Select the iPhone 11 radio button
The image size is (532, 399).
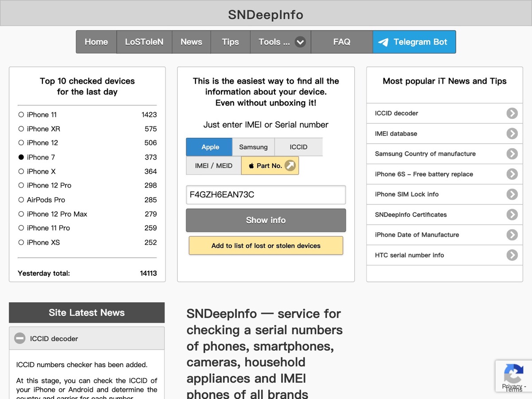[x=21, y=115]
